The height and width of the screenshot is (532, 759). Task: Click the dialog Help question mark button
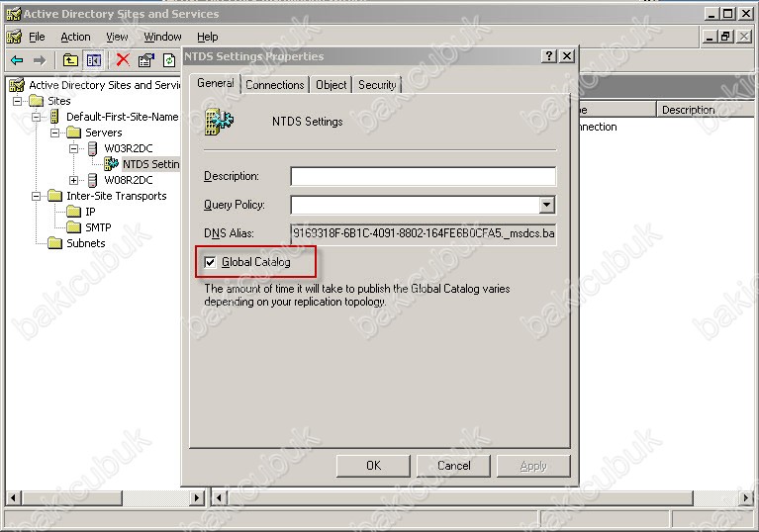point(549,56)
